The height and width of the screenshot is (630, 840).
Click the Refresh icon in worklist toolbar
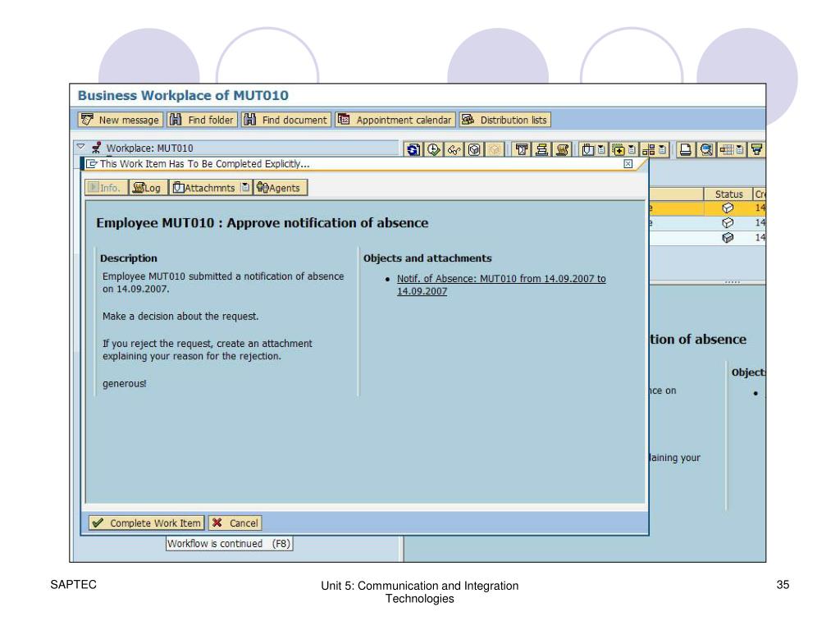click(413, 149)
